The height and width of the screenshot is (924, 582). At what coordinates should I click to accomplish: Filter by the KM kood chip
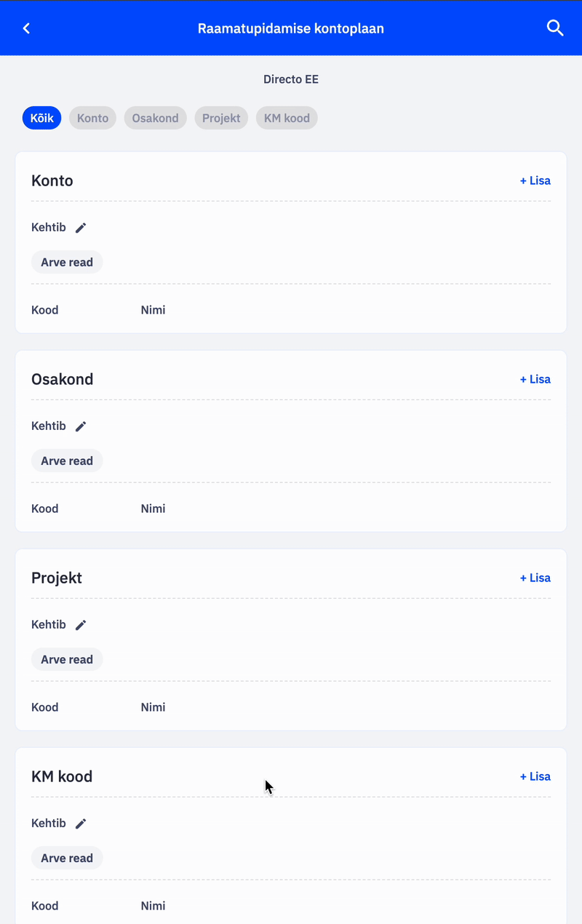click(287, 118)
